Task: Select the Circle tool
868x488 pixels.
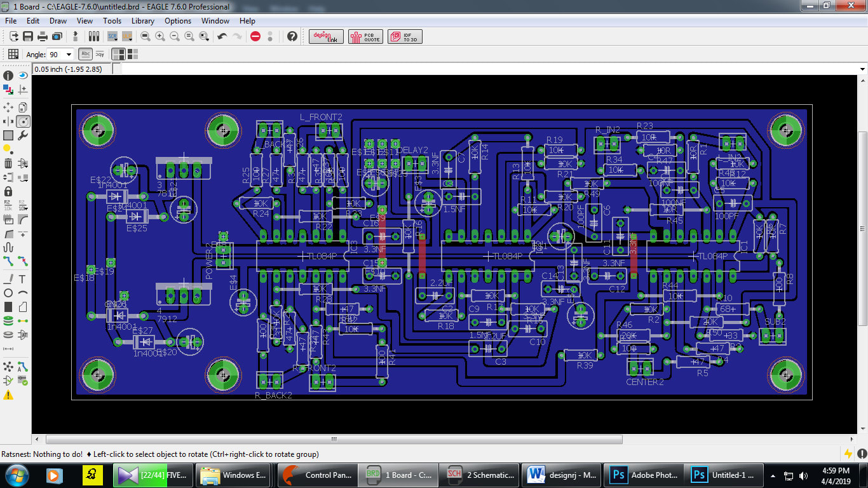Action: [8, 293]
